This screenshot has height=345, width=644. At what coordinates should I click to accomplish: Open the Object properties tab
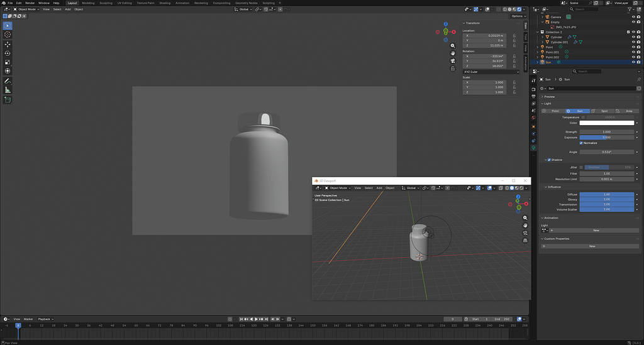tap(533, 127)
